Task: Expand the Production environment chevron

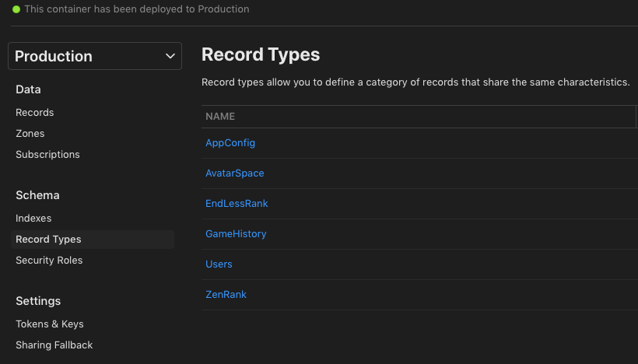Action: coord(170,56)
